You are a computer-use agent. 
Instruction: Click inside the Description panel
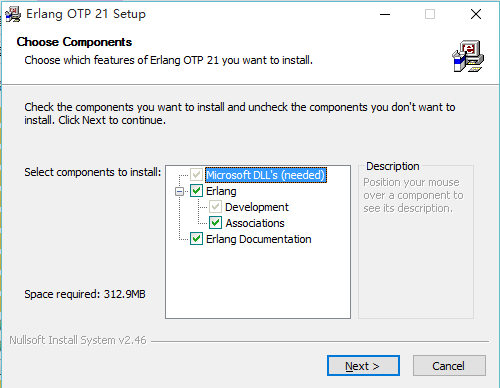tap(416, 242)
